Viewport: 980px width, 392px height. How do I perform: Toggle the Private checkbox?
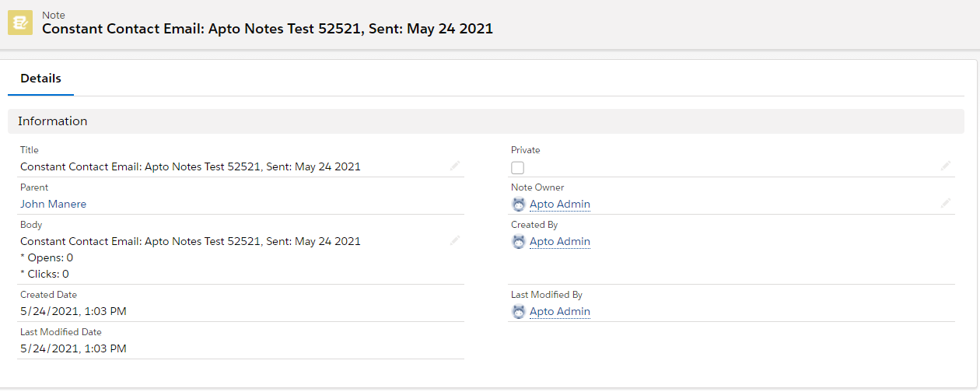point(517,167)
